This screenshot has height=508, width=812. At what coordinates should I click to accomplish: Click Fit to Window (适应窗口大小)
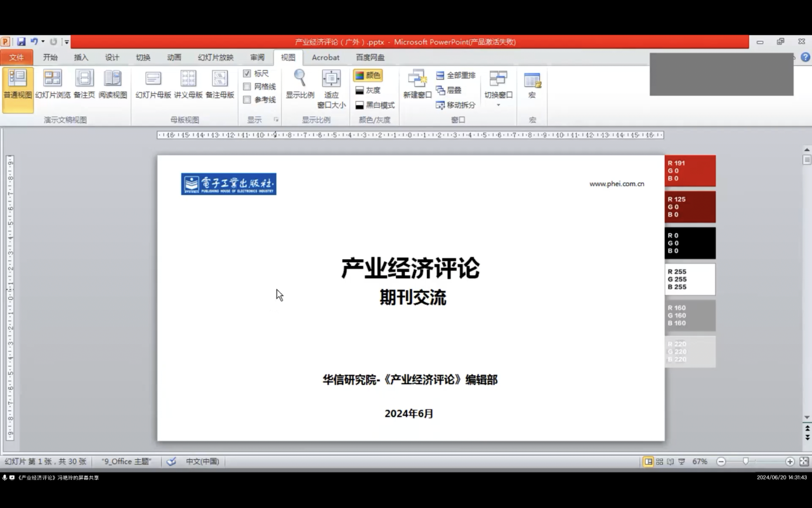click(331, 88)
